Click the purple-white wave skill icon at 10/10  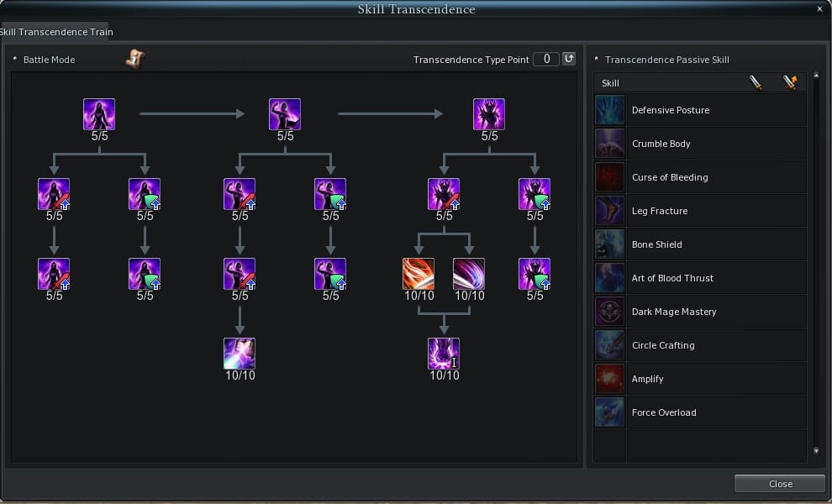(x=469, y=274)
